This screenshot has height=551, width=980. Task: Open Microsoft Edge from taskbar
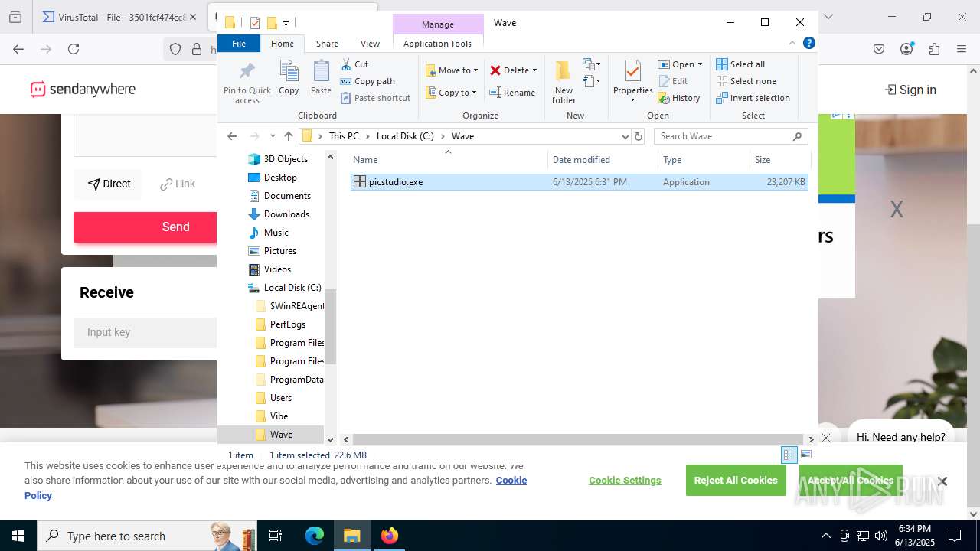315,536
